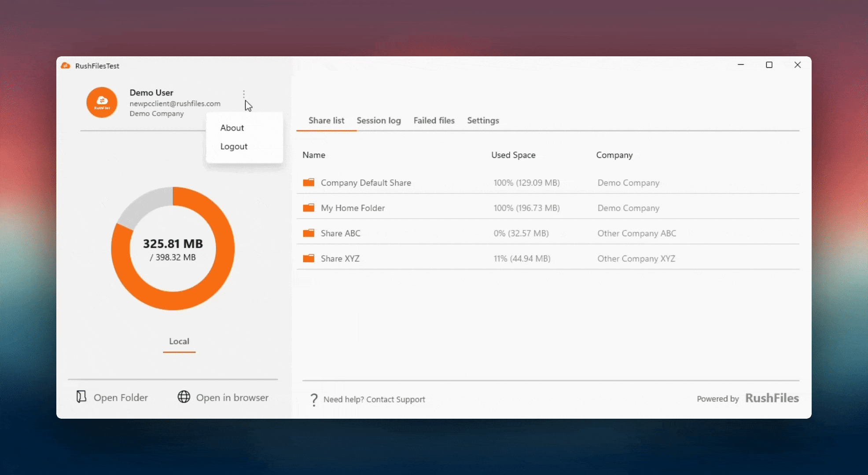Click the RushFilesTest cloud title icon
Image resolution: width=868 pixels, height=475 pixels.
tap(66, 66)
